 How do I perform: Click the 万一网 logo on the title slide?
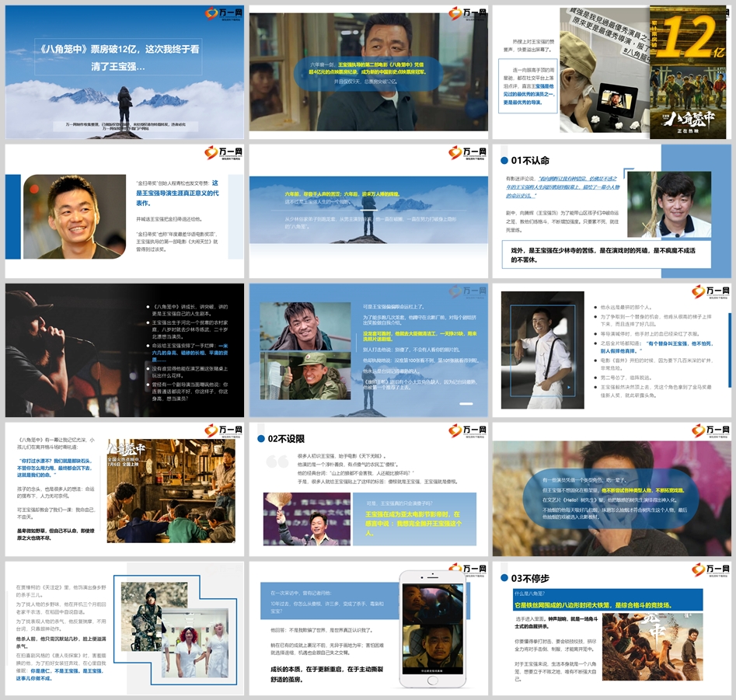pyautogui.click(x=225, y=15)
